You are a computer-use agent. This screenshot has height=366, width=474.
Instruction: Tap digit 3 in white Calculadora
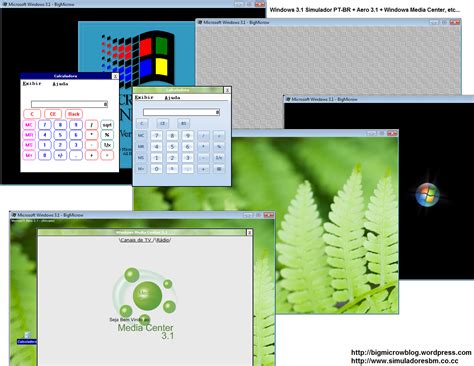[x=76, y=145]
